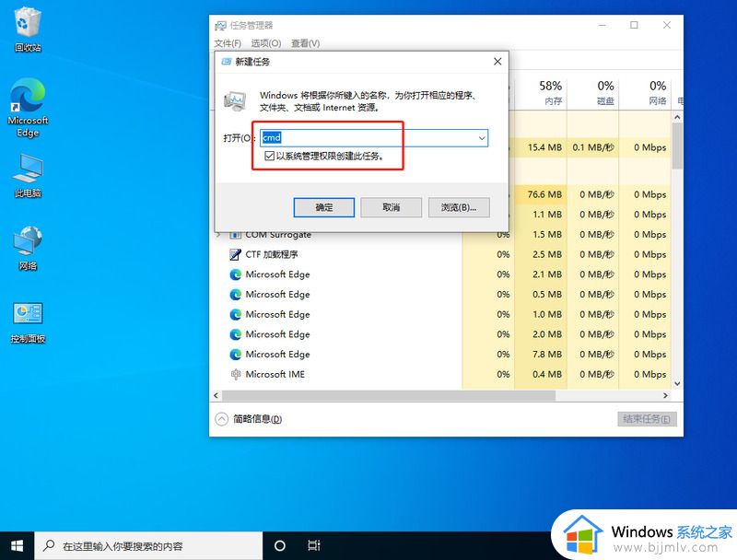Viewport: 737px width, 560px height.
Task: Click the 2.5 MB memory cell
Action: (x=541, y=254)
